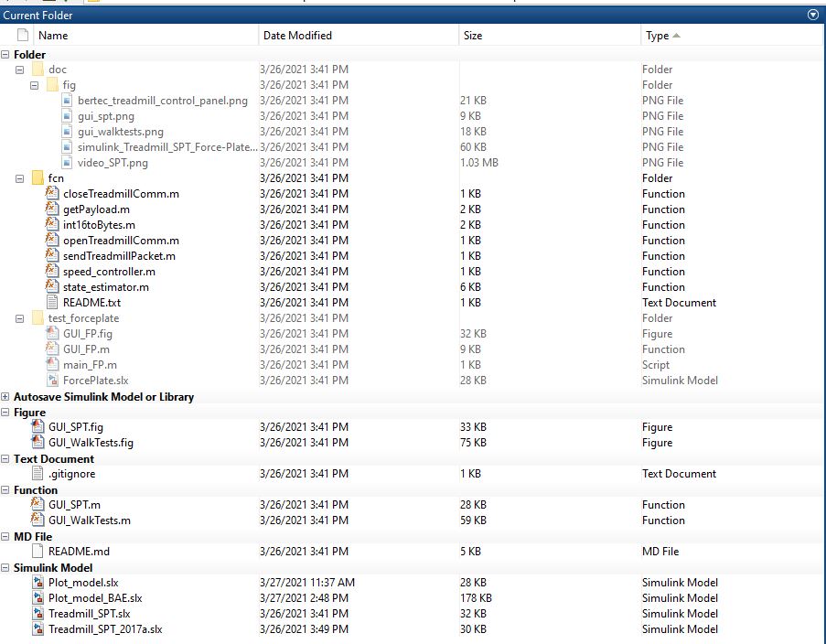Collapse the Function group
The image size is (826, 644).
pos(5,489)
